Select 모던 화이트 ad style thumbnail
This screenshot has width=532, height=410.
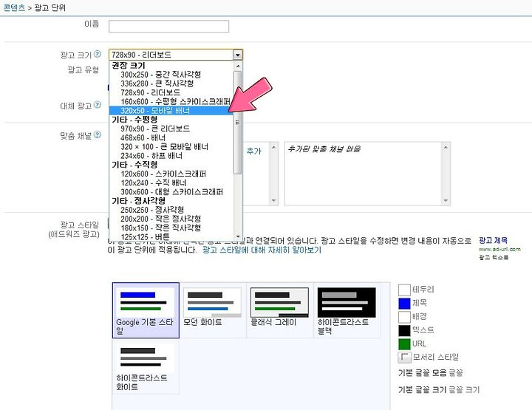[x=212, y=310]
